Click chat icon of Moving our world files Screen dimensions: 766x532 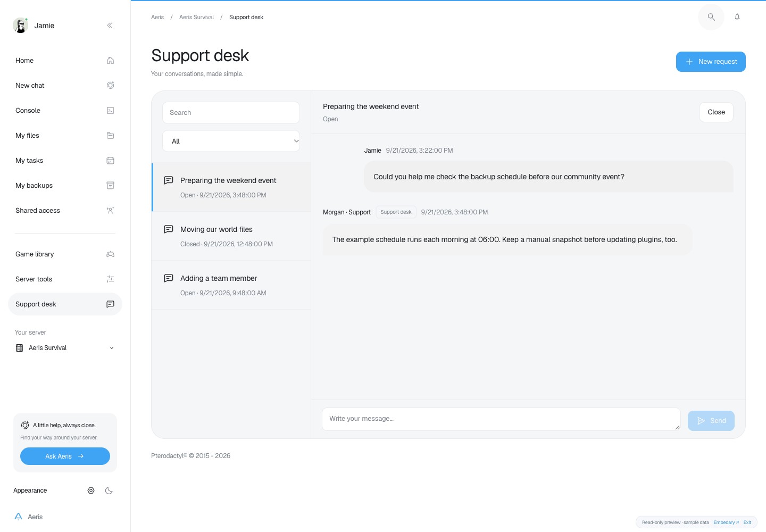[x=169, y=229]
